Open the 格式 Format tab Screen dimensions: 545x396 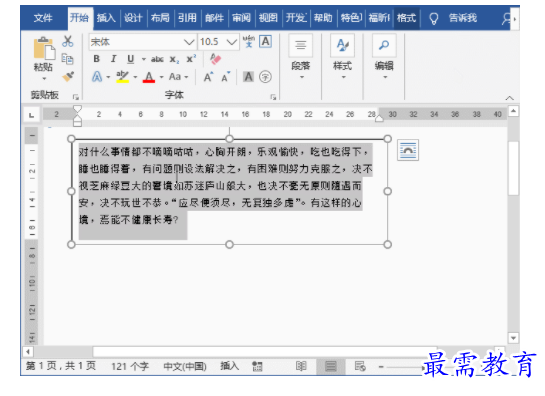(407, 18)
